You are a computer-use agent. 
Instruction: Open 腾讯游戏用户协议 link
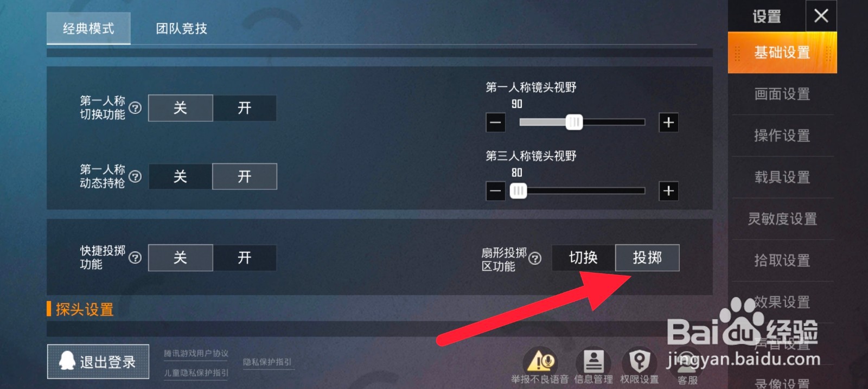196,354
